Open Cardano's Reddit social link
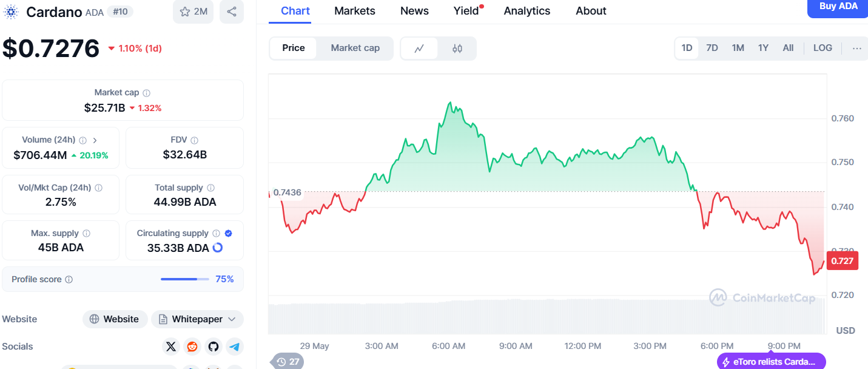The width and height of the screenshot is (868, 369). click(x=192, y=347)
